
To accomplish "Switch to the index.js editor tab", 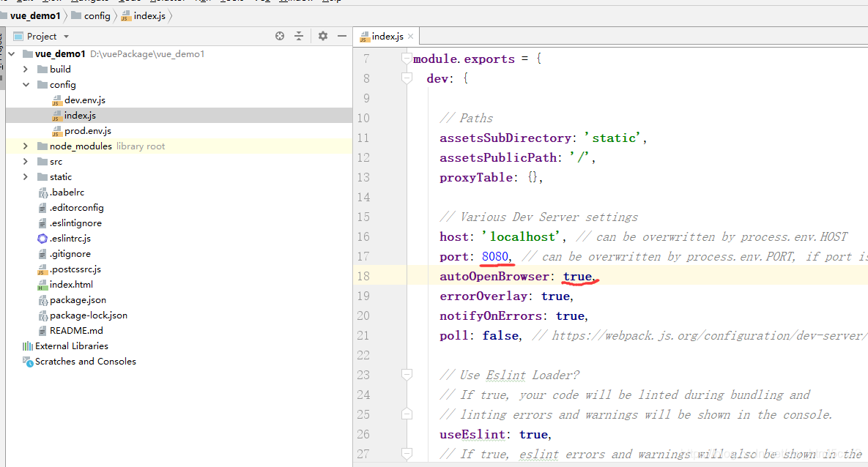I will [x=387, y=37].
